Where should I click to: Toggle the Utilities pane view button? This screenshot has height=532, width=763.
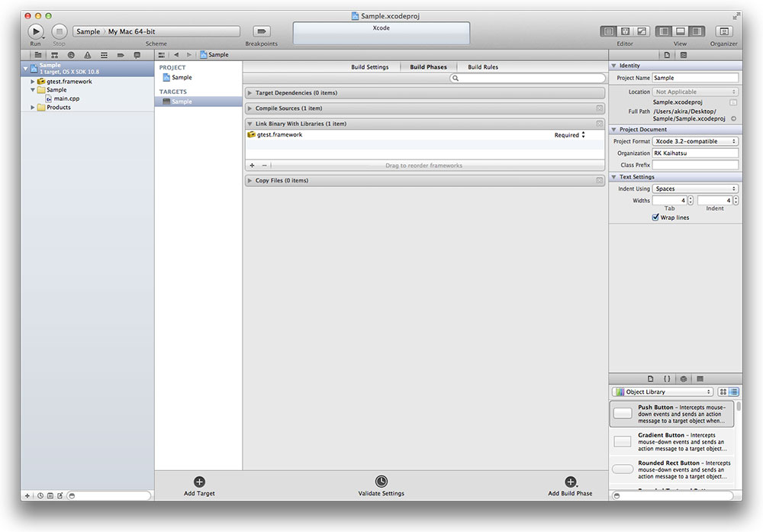697,31
